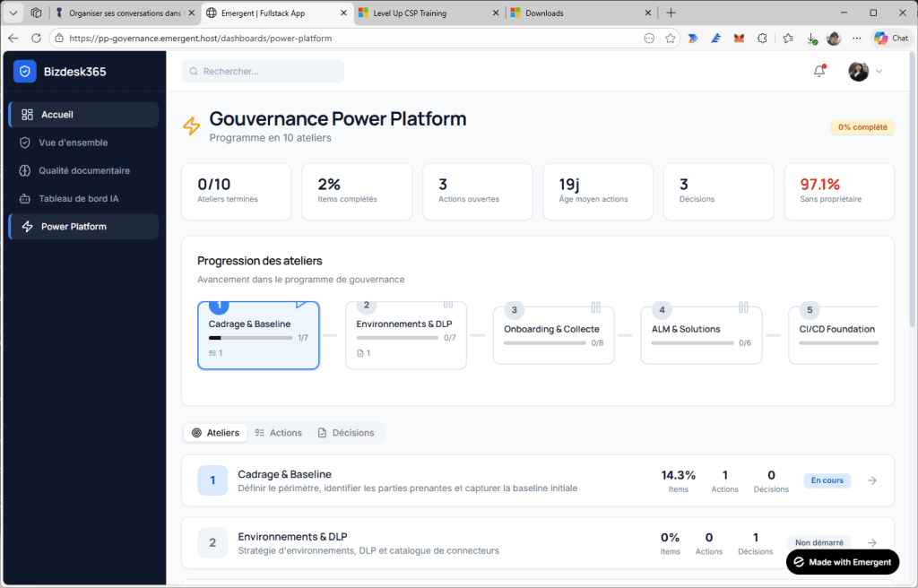Open browser Extensions puzzle icon
Screen dimensions: 918x588
coord(762,39)
